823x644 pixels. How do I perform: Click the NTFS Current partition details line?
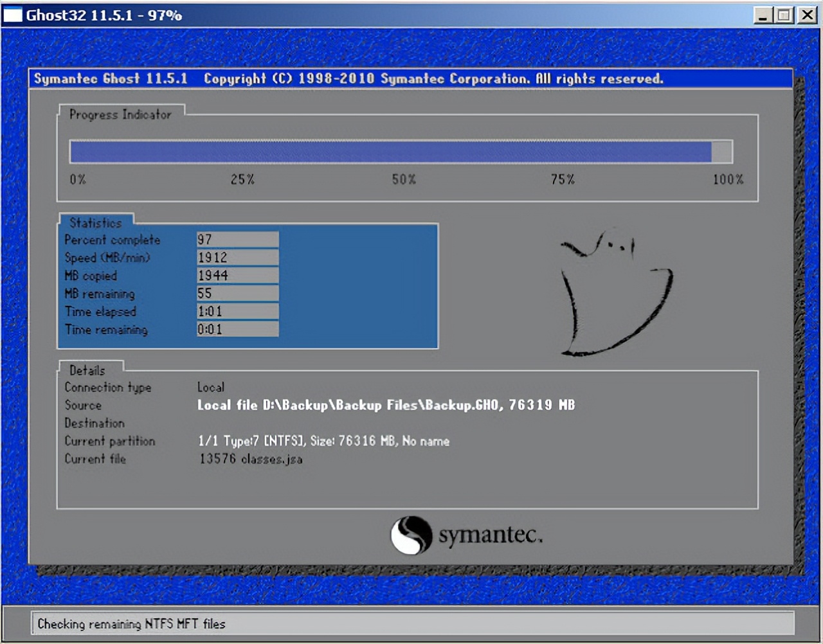(x=323, y=441)
